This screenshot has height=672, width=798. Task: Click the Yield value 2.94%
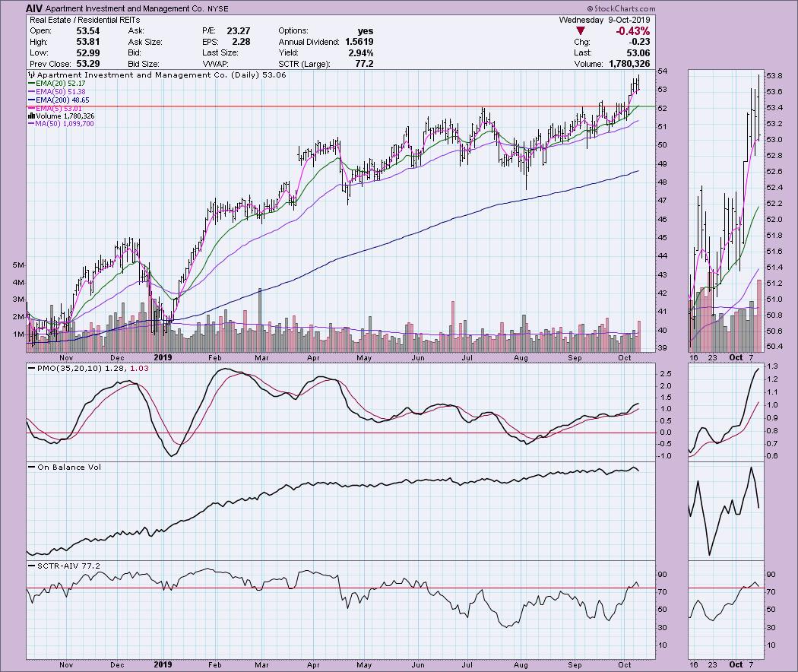[x=361, y=53]
